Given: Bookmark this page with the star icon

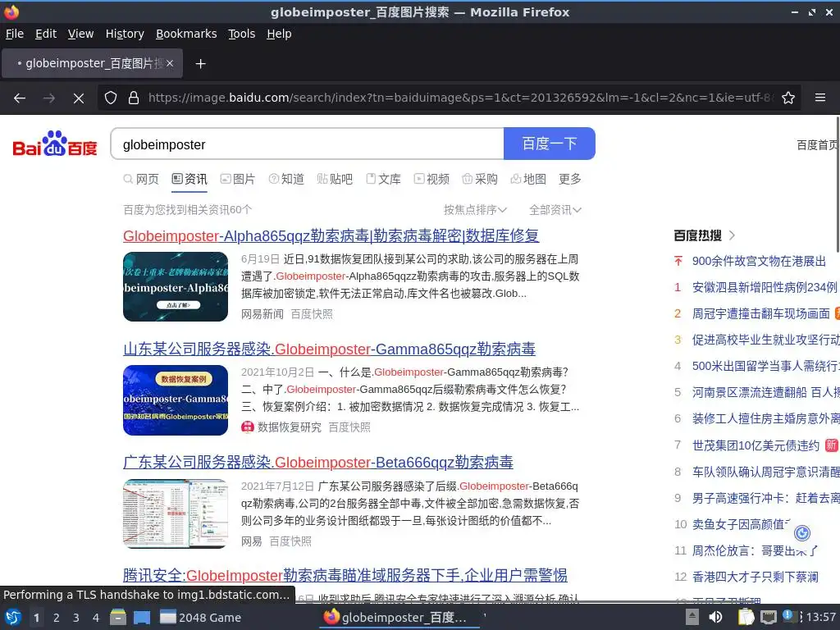Looking at the screenshot, I should point(788,98).
